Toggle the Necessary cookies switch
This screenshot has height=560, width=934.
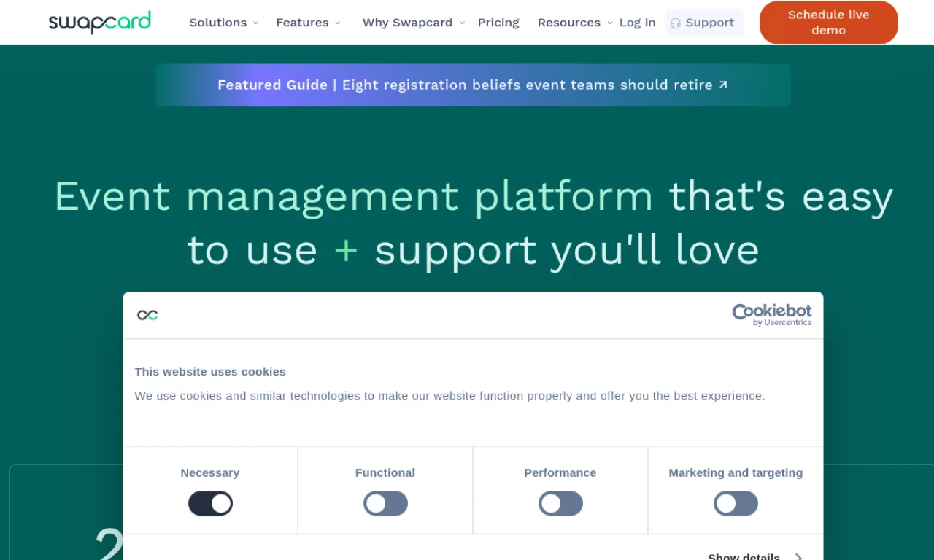click(x=210, y=503)
